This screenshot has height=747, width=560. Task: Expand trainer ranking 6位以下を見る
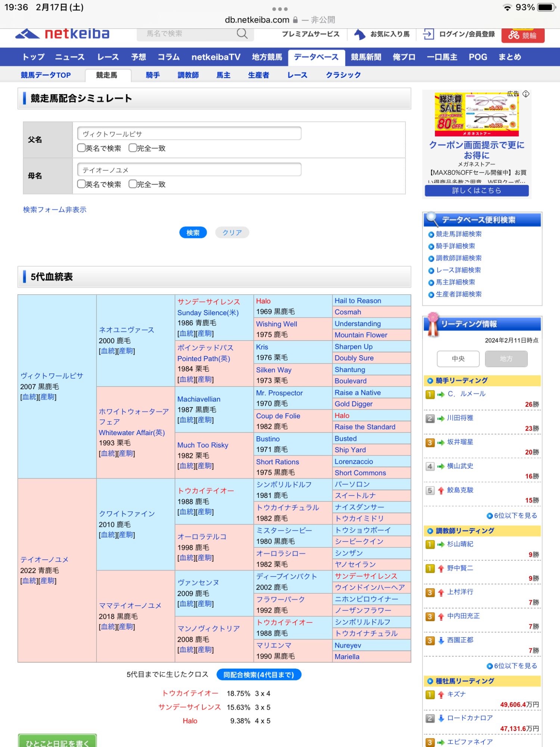(x=516, y=666)
